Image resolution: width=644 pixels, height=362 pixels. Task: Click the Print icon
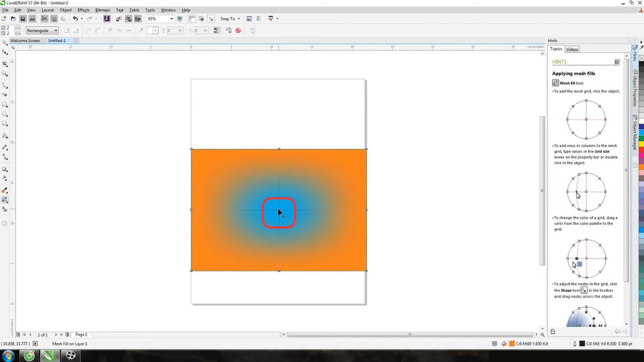coord(32,19)
